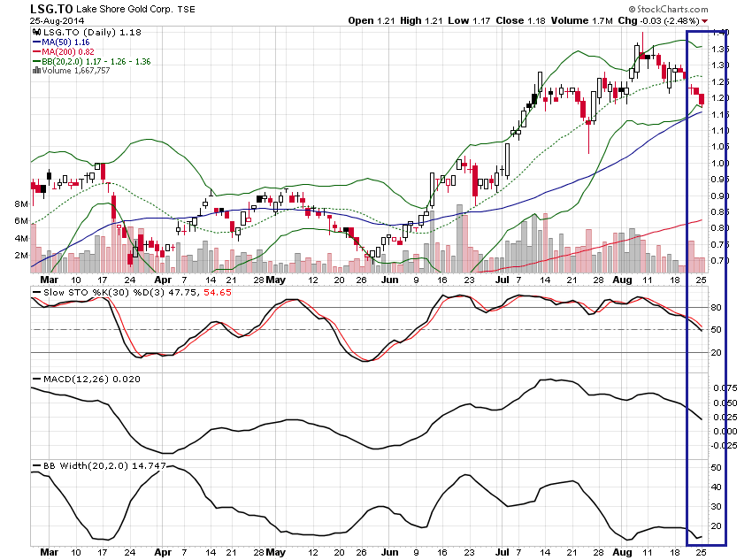Click the red 54.65 %D value
The height and width of the screenshot is (560, 752).
[x=218, y=292]
